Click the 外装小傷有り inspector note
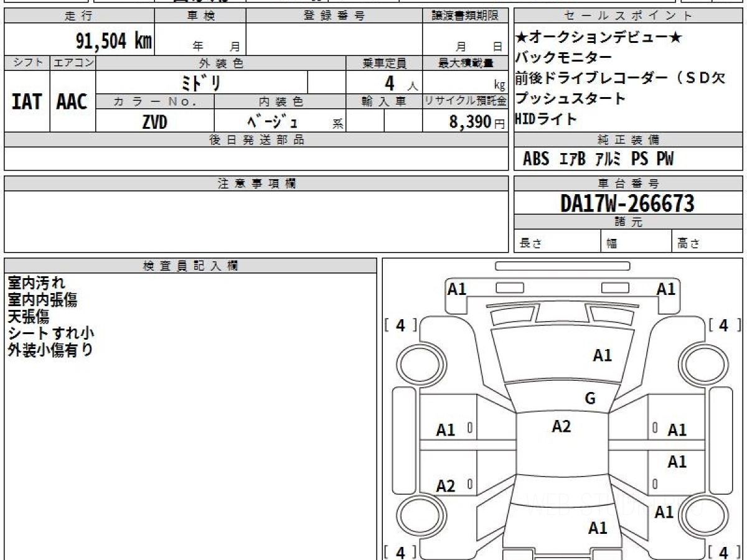The image size is (747, 560). (50, 350)
